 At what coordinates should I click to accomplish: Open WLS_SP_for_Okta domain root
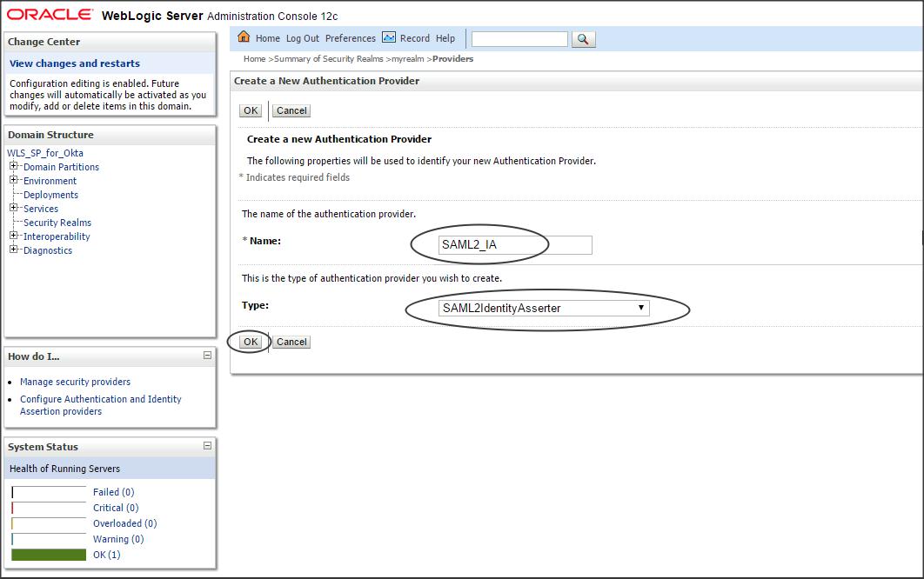(44, 153)
